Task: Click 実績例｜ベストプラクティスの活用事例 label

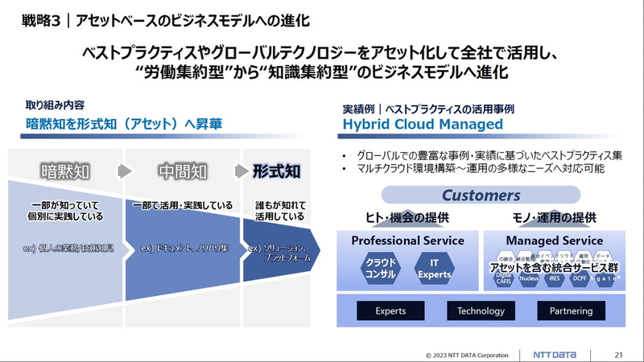Action: tap(428, 109)
